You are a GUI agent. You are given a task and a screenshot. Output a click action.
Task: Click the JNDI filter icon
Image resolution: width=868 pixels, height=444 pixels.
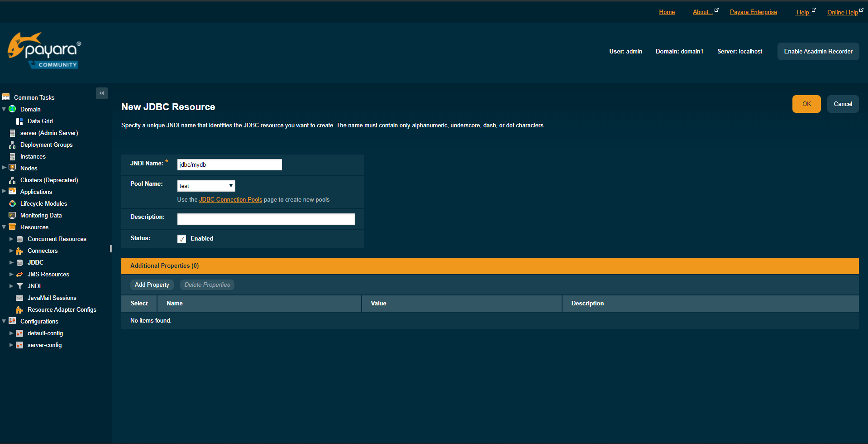coord(19,286)
